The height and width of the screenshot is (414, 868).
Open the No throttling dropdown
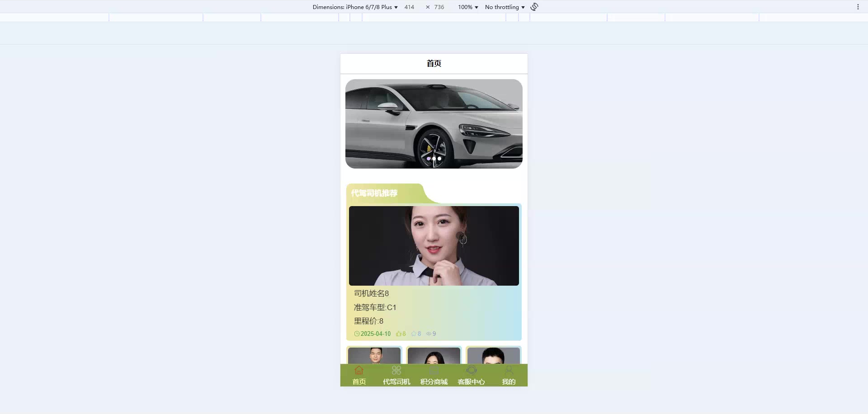click(505, 7)
